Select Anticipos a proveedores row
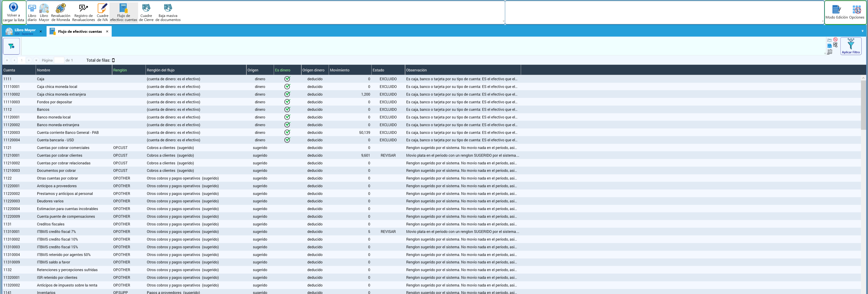The image size is (868, 294). [431, 186]
